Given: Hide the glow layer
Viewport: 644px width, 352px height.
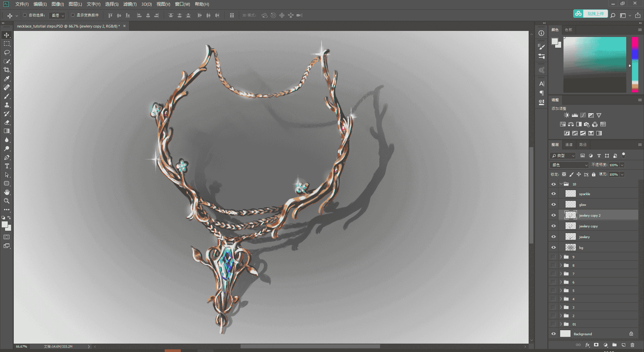Looking at the screenshot, I should pyautogui.click(x=553, y=205).
